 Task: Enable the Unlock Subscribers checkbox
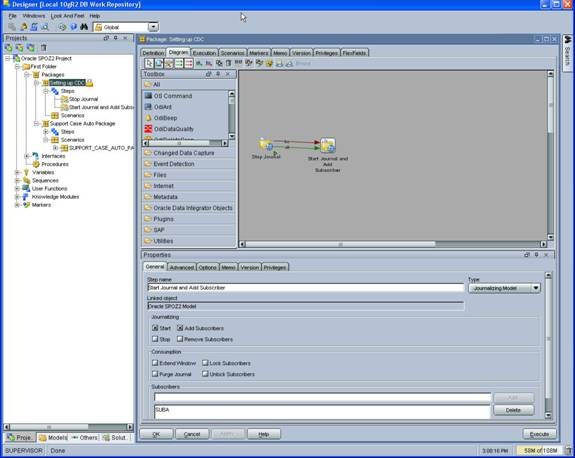coord(205,374)
